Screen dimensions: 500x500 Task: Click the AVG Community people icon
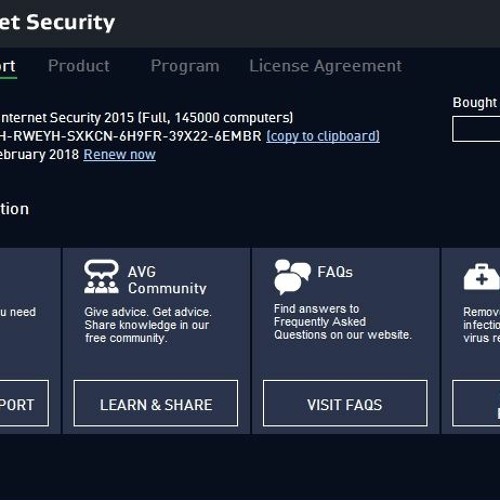tap(101, 277)
